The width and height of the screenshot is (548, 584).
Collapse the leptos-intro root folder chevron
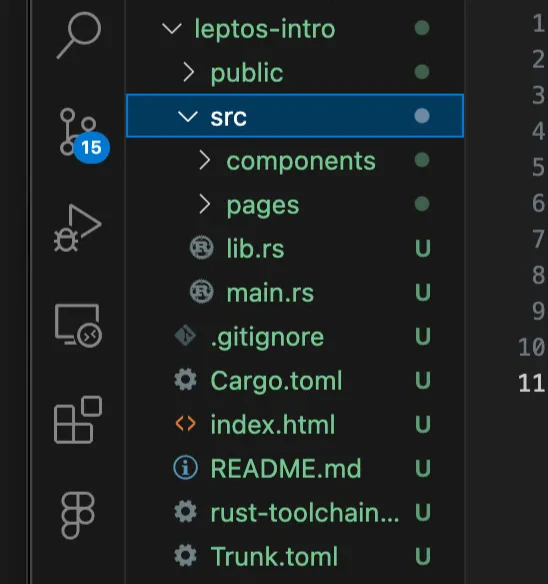(x=172, y=29)
